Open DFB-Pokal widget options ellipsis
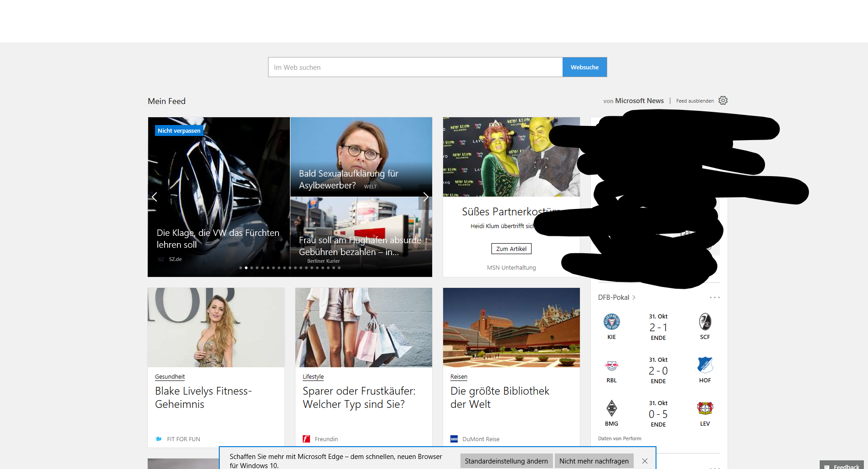This screenshot has height=469, width=868. [x=714, y=297]
